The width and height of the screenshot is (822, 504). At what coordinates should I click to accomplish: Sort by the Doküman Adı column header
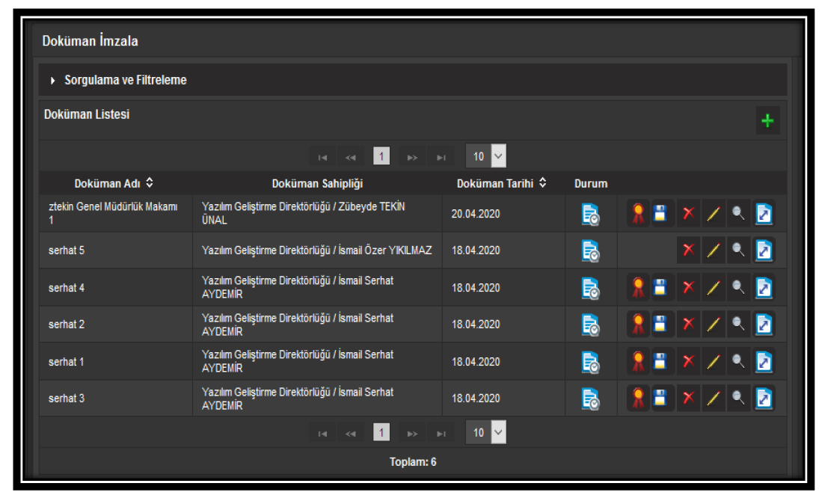(114, 183)
